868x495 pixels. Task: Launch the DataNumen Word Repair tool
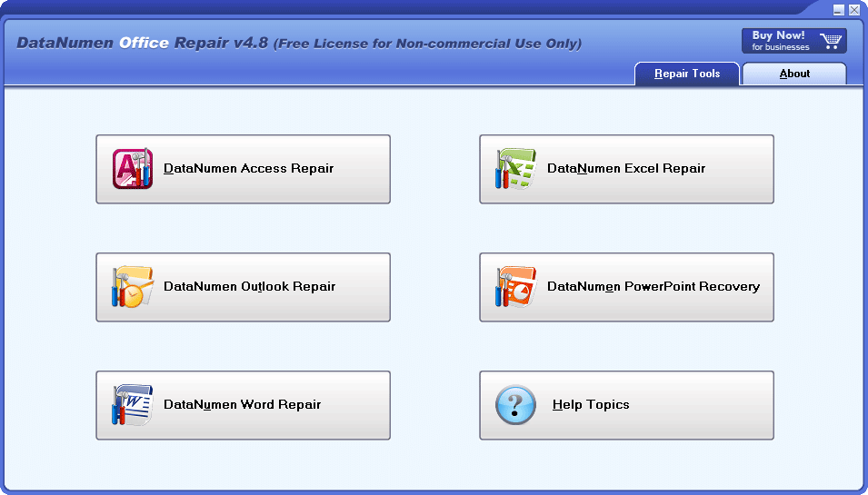click(242, 405)
